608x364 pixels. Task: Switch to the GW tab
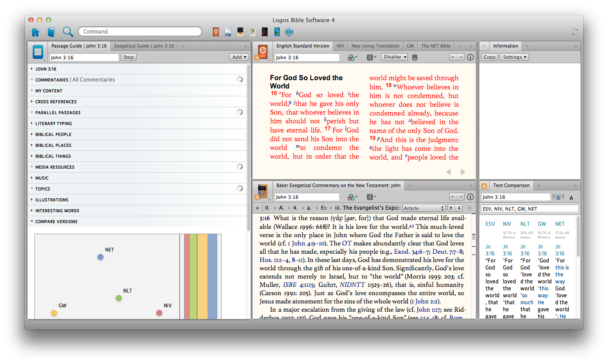pos(410,46)
